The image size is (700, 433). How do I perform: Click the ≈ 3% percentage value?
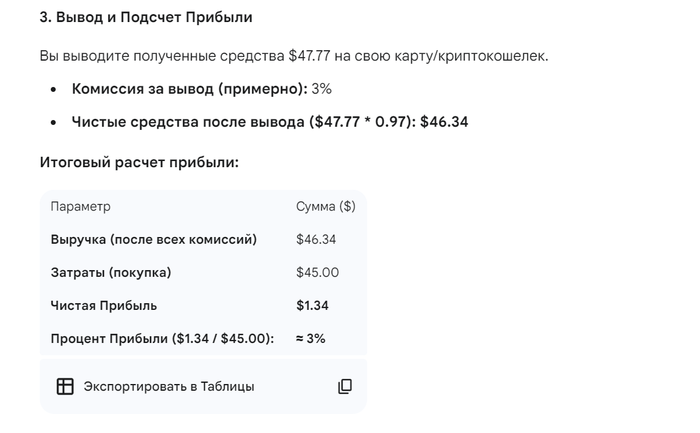310,339
